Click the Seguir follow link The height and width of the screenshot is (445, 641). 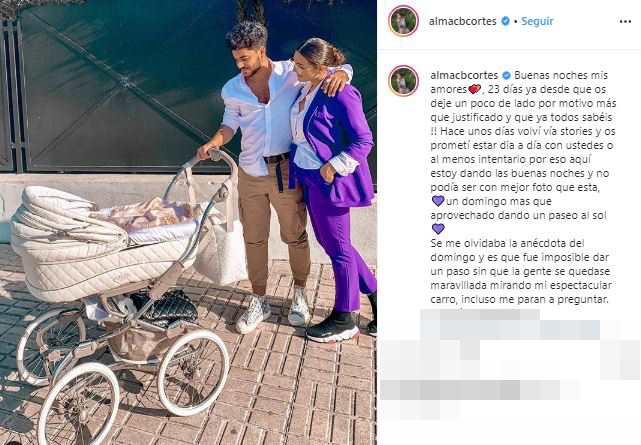click(537, 21)
